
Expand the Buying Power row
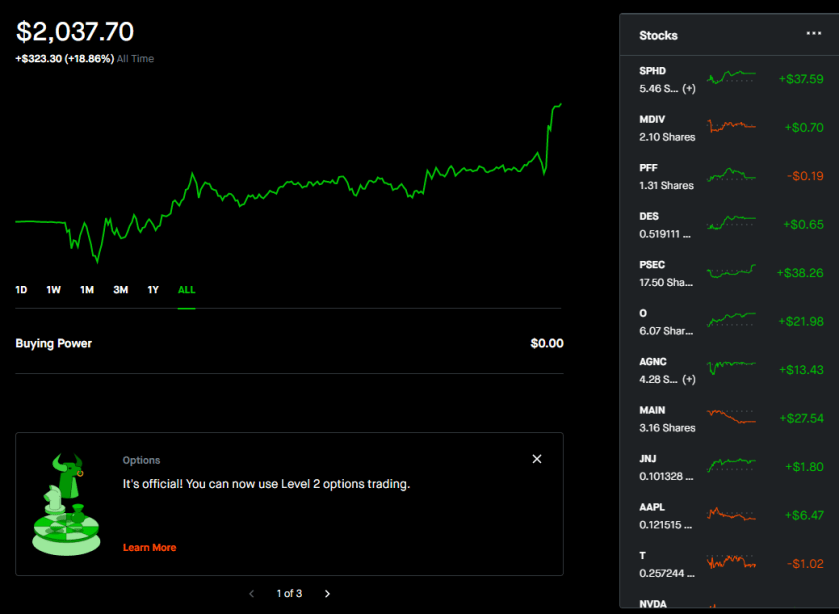click(x=289, y=344)
